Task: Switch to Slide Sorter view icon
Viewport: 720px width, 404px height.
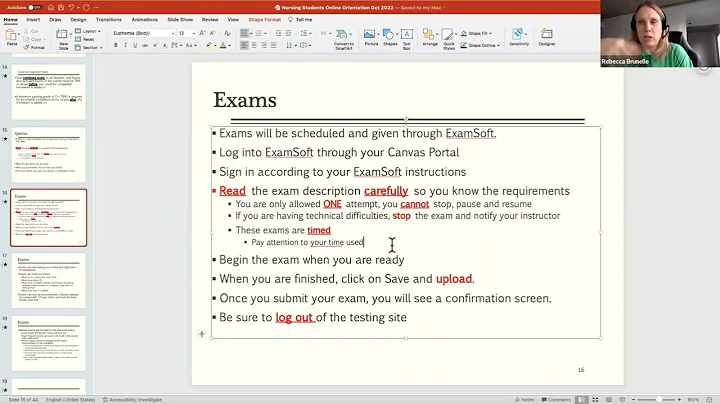Action: tap(595, 400)
